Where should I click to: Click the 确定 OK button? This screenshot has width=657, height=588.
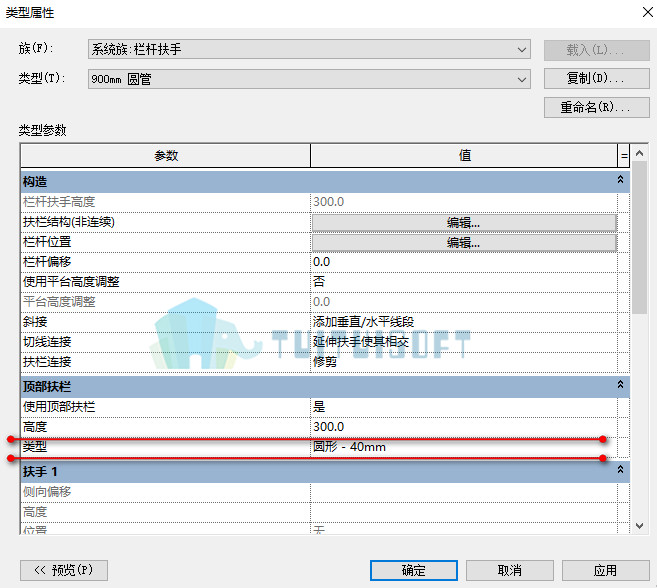pyautogui.click(x=414, y=570)
